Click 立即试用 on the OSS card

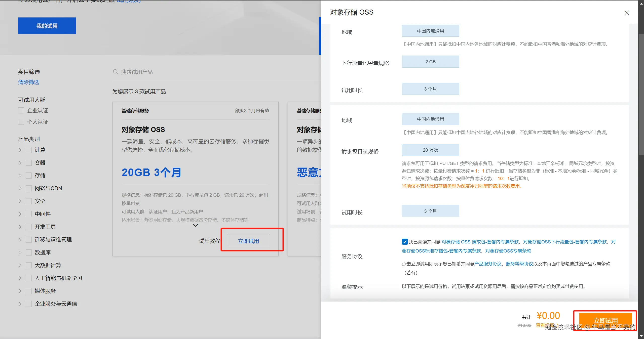248,241
